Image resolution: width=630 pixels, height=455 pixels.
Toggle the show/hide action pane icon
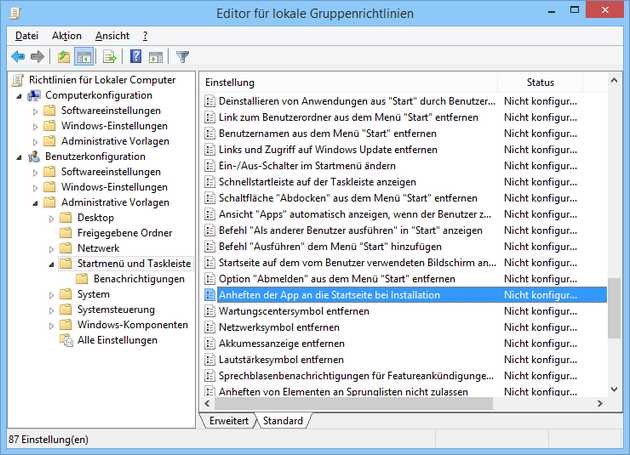click(x=155, y=56)
